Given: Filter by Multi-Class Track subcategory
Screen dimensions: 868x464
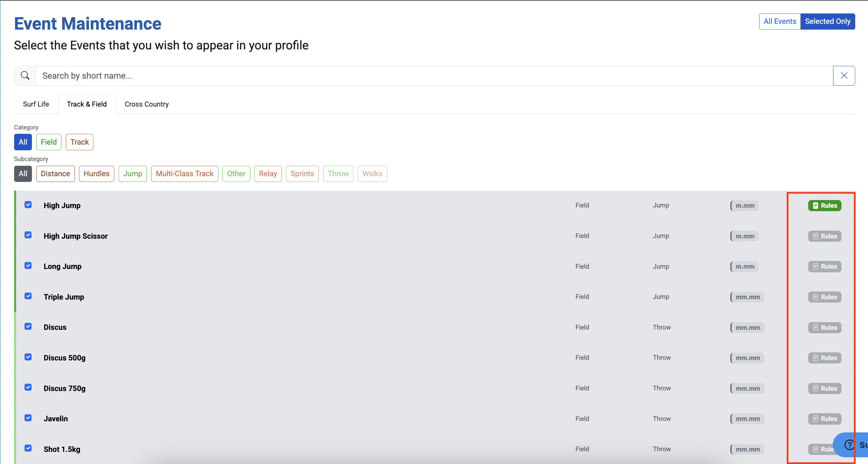Looking at the screenshot, I should (x=185, y=173).
